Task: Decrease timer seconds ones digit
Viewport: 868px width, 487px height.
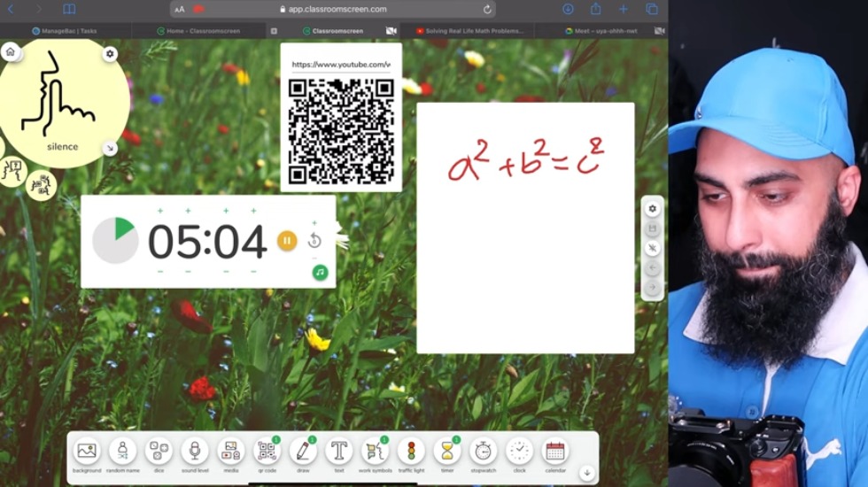Action: click(253, 272)
